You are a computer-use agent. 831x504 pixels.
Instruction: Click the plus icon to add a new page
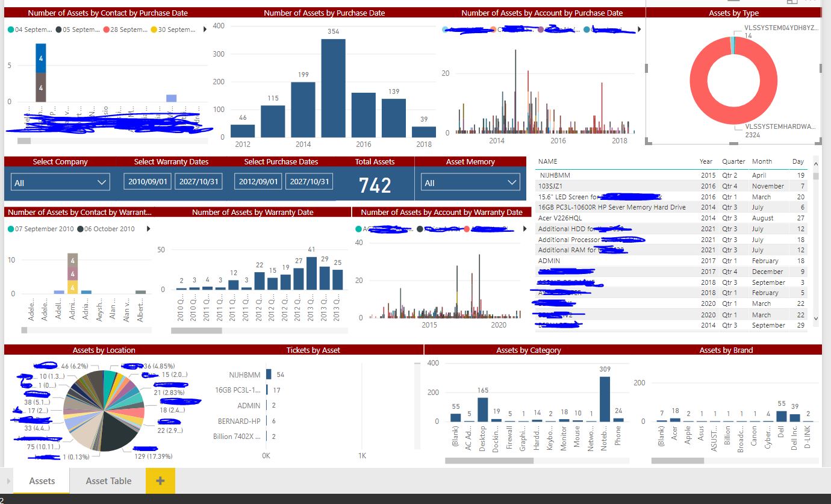(160, 481)
